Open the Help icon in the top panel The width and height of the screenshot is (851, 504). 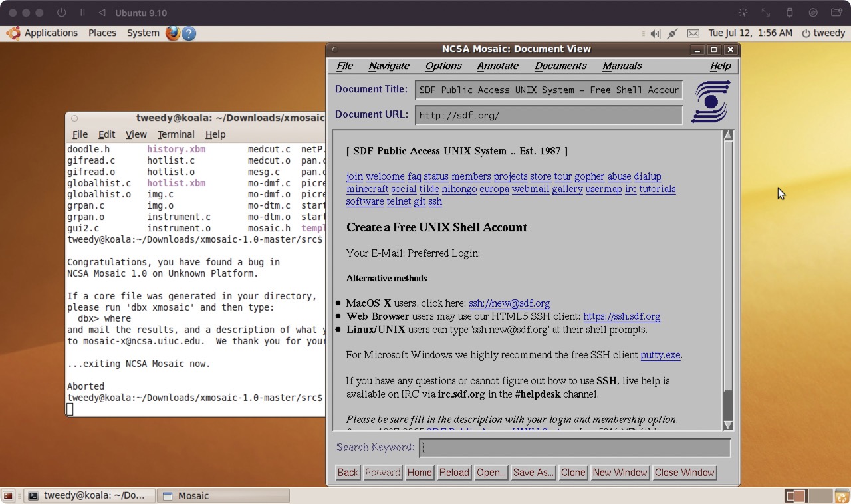pyautogui.click(x=189, y=33)
